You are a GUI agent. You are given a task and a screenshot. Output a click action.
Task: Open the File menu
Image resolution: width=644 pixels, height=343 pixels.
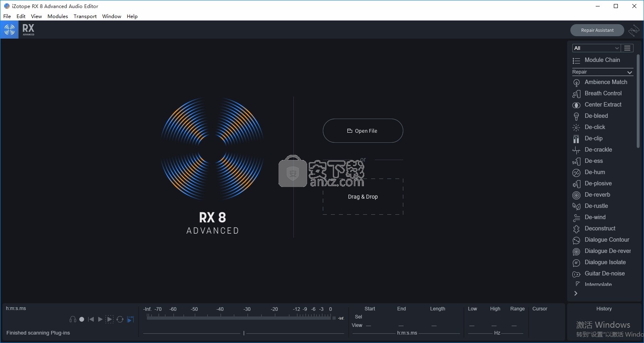(7, 16)
